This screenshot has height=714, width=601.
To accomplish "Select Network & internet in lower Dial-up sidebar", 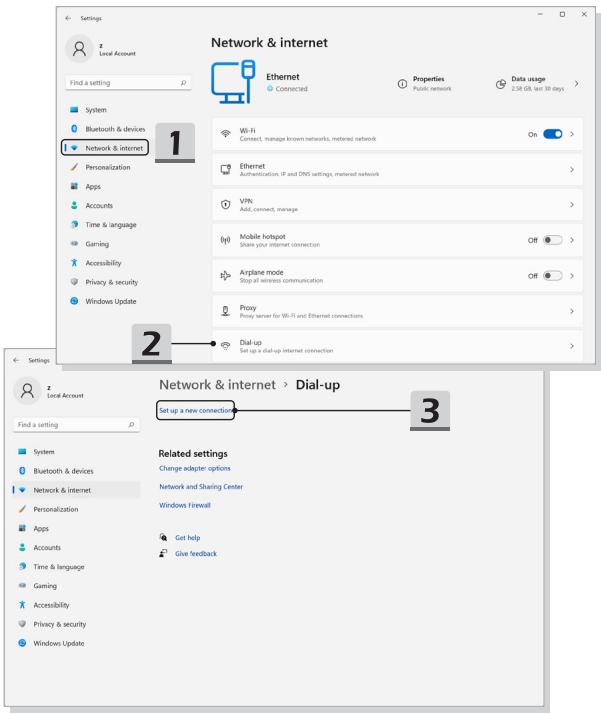I will point(76,490).
